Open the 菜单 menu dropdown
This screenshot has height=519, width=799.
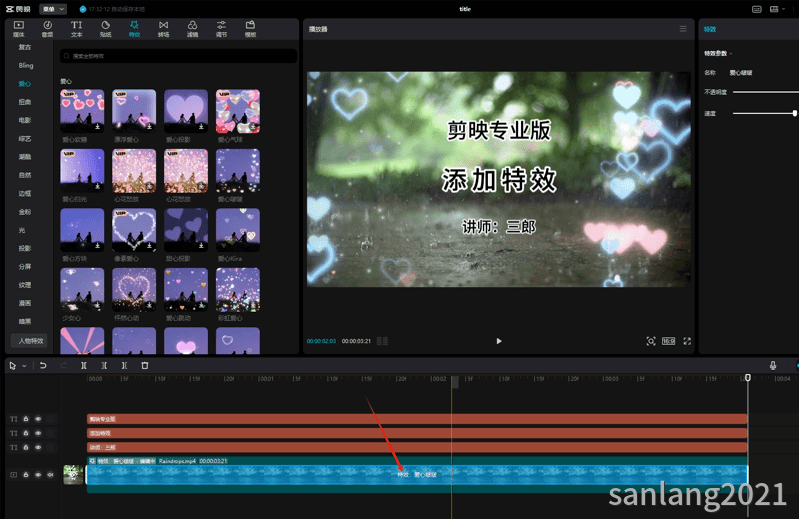pyautogui.click(x=54, y=9)
